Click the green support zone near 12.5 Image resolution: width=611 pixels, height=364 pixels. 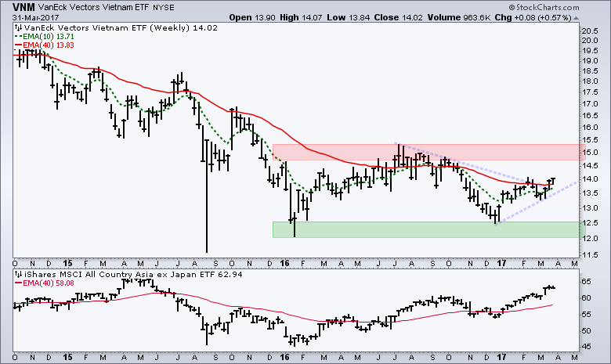429,229
